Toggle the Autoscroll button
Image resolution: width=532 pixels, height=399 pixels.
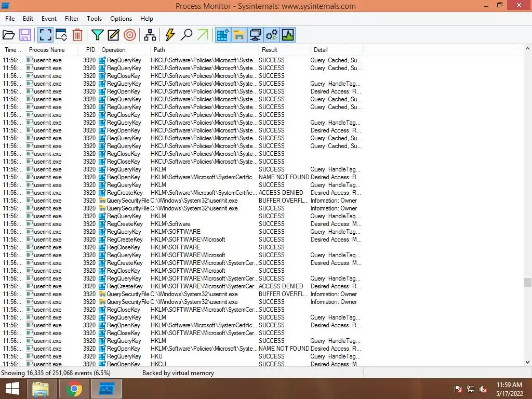click(x=61, y=35)
